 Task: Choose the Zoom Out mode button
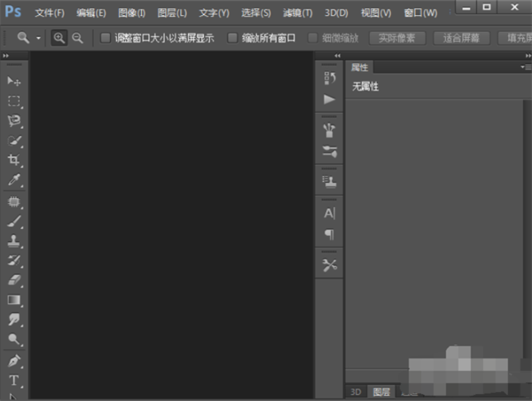78,37
